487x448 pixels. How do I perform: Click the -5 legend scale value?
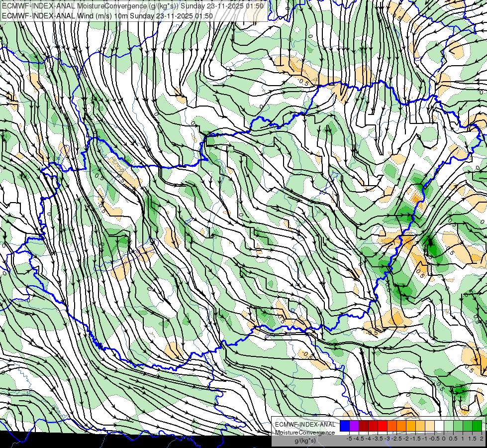tap(349, 439)
